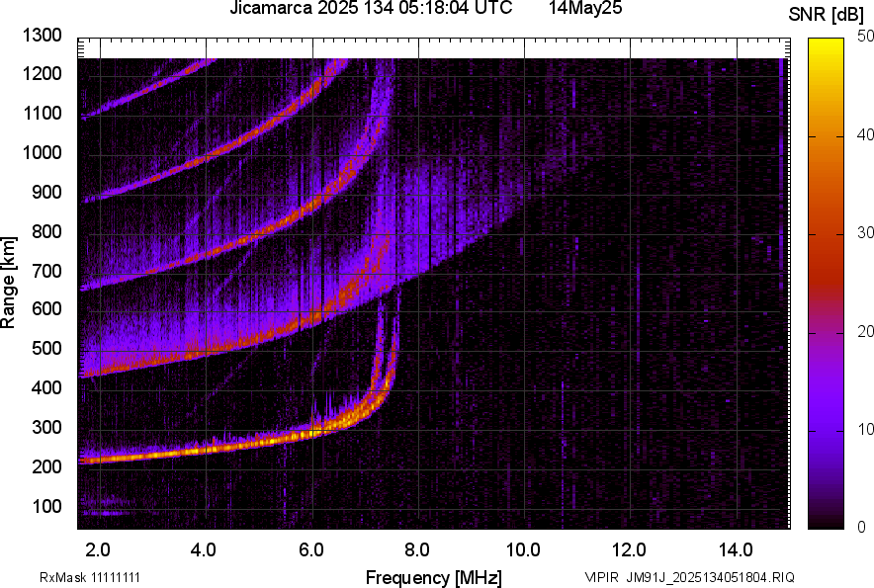Click the 'Frequency [MHz]' axis label
The height and width of the screenshot is (588, 874).
pyautogui.click(x=434, y=577)
